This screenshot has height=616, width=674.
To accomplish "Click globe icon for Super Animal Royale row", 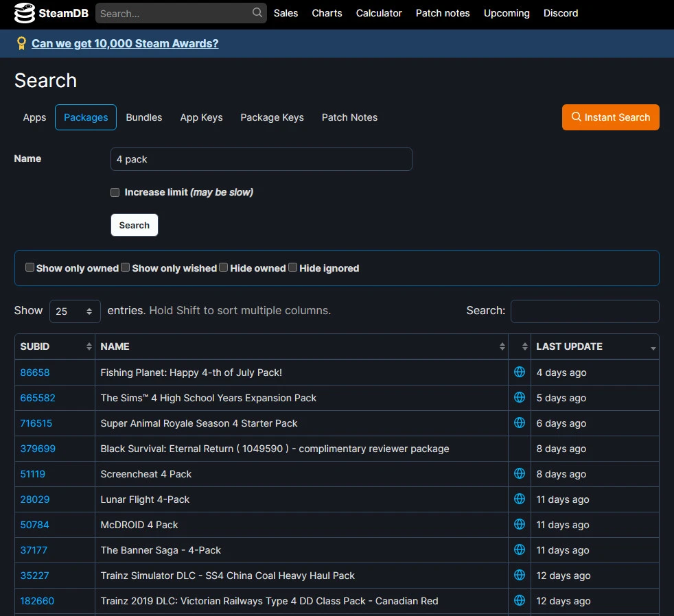I will coord(520,423).
